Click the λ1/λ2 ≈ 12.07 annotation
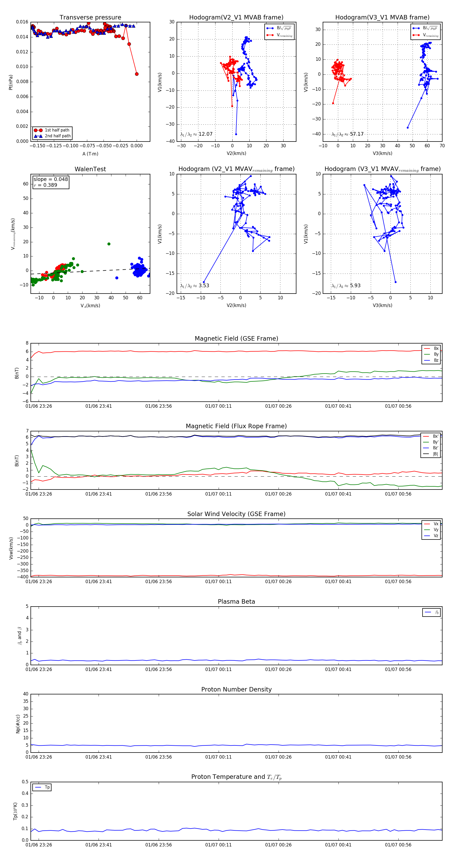 pyautogui.click(x=196, y=134)
